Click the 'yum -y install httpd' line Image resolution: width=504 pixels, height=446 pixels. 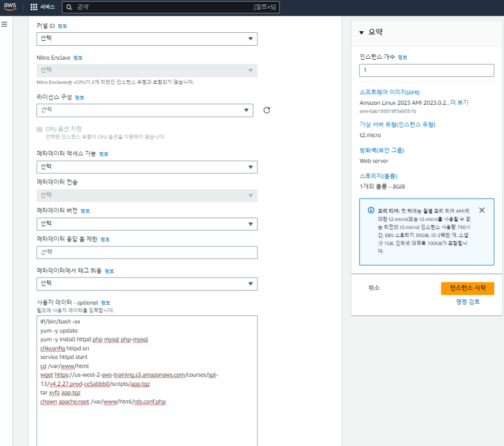point(94,339)
